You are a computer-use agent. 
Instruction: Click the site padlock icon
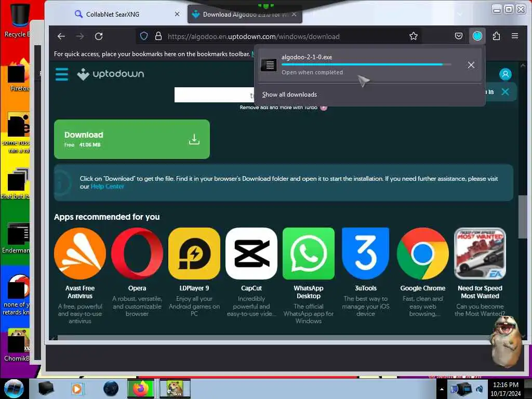(158, 36)
